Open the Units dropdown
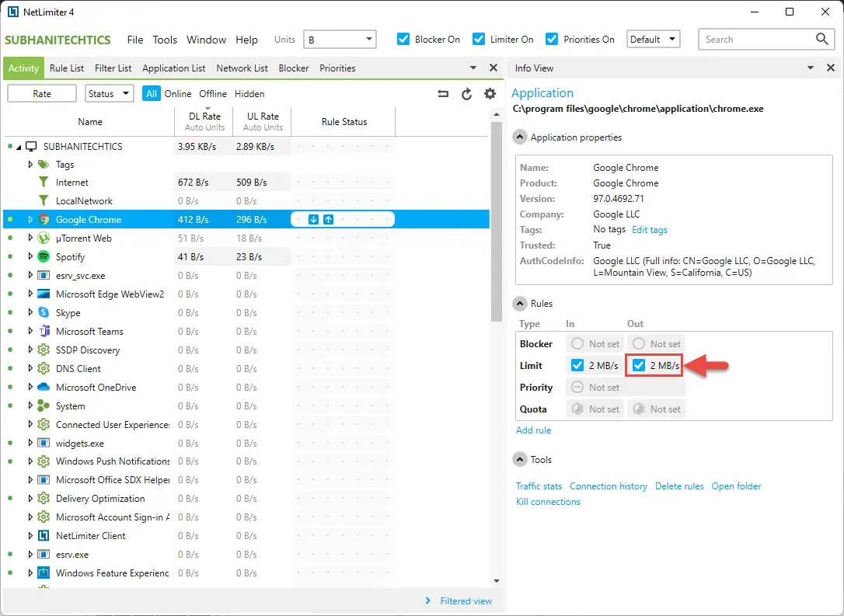844x616 pixels. 340,40
